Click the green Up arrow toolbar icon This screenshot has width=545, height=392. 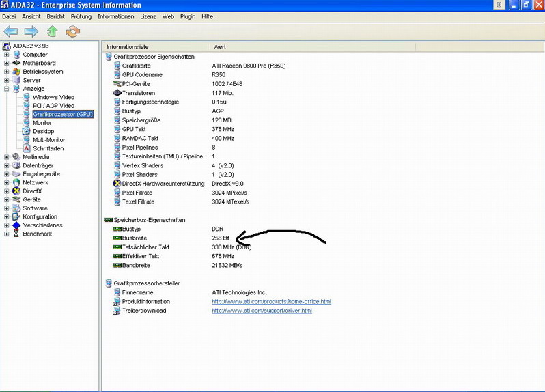[52, 31]
